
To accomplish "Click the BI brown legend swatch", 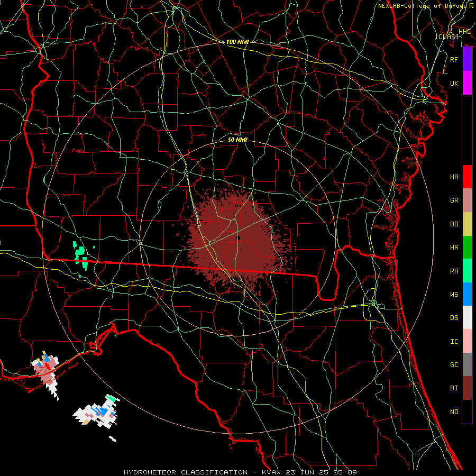I will click(x=467, y=388).
